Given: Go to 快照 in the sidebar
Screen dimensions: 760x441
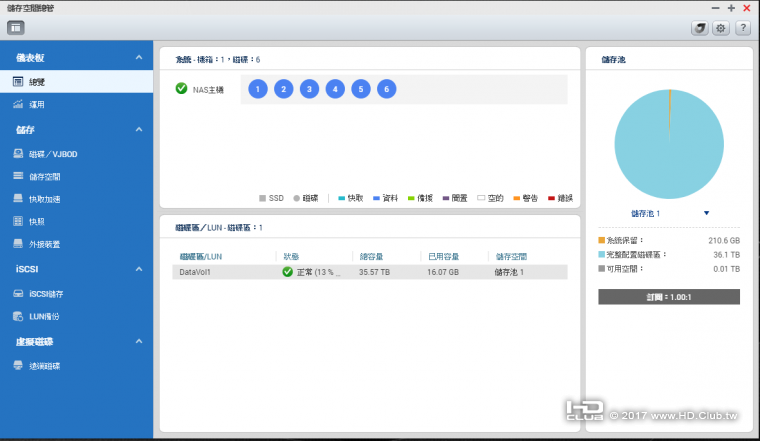Looking at the screenshot, I should [x=37, y=221].
